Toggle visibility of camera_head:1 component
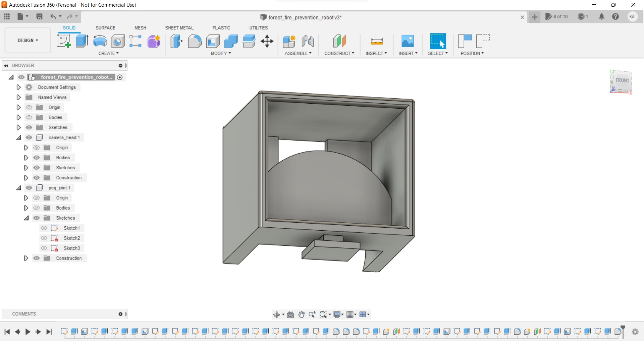Viewport: 644px width, 341px height. pos(29,137)
